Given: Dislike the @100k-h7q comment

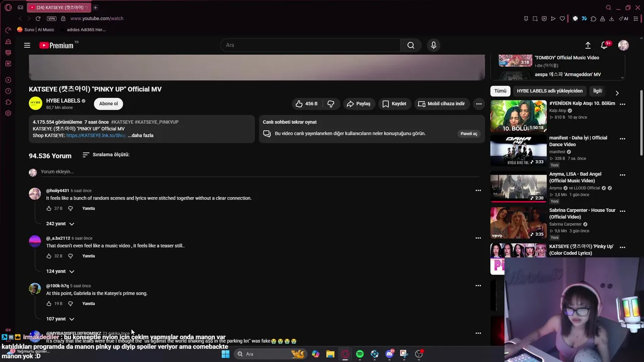Looking at the screenshot, I should (70, 304).
